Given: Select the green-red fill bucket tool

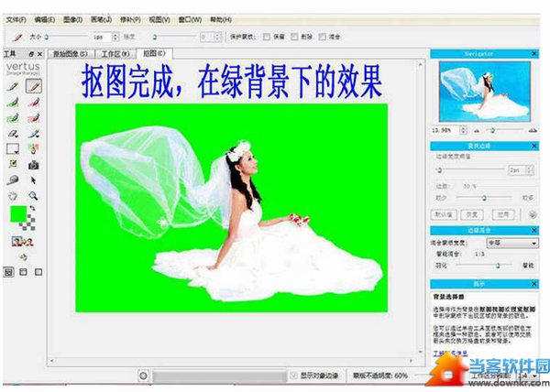Looking at the screenshot, I should 33,149.
